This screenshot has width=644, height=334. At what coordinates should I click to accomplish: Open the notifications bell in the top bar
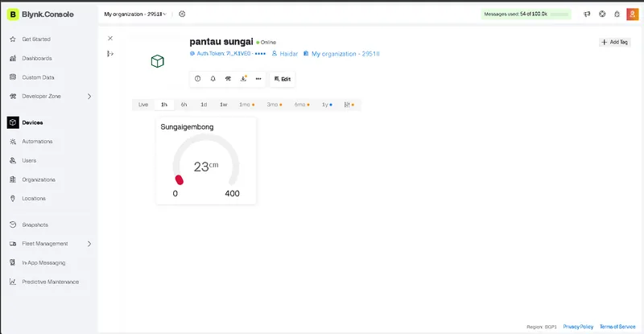coord(617,14)
